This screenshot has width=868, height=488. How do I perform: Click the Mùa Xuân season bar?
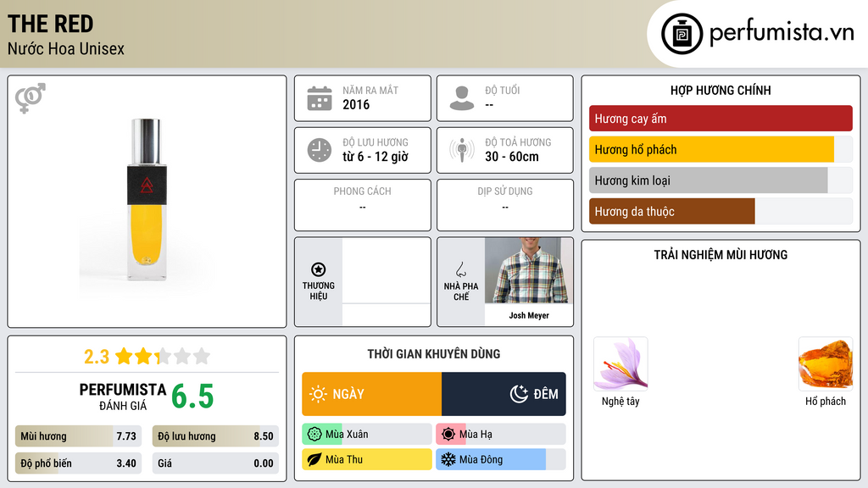366,435
